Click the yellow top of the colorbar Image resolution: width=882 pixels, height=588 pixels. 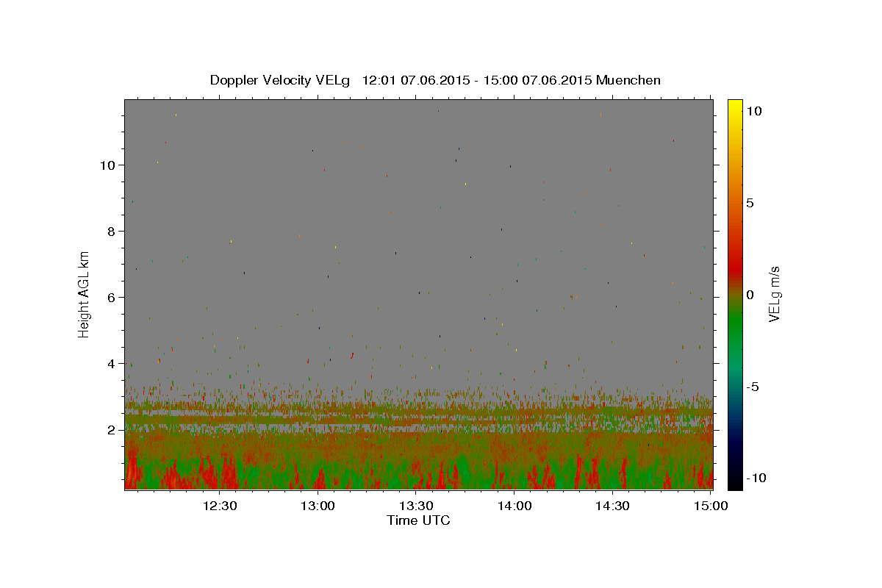tap(735, 107)
